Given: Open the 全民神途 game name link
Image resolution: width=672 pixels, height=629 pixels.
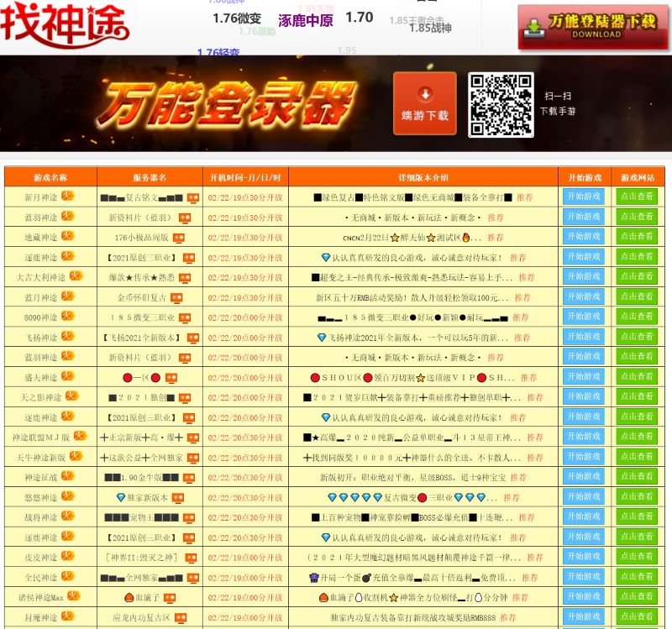Looking at the screenshot, I should click(x=40, y=578).
